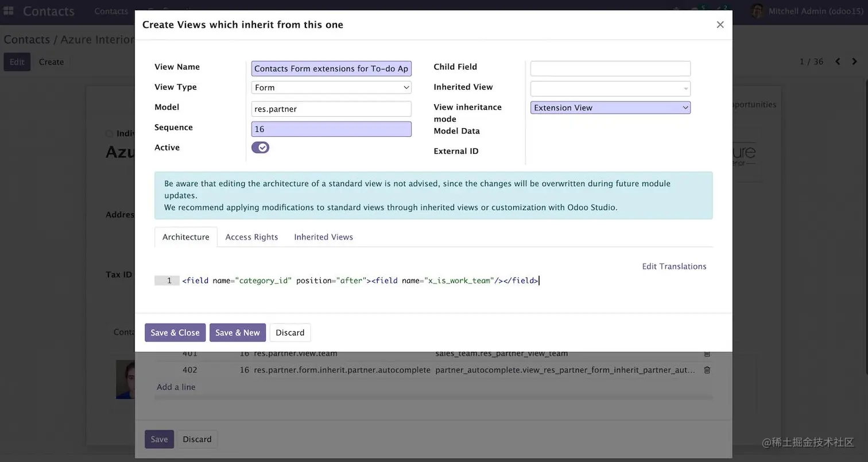Screen dimensions: 868x462
Task: Click the Active label
Action: coord(167,147)
